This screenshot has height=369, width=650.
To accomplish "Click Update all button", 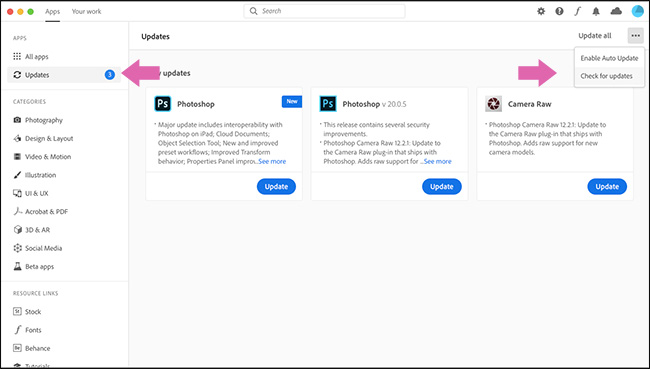I will [594, 36].
